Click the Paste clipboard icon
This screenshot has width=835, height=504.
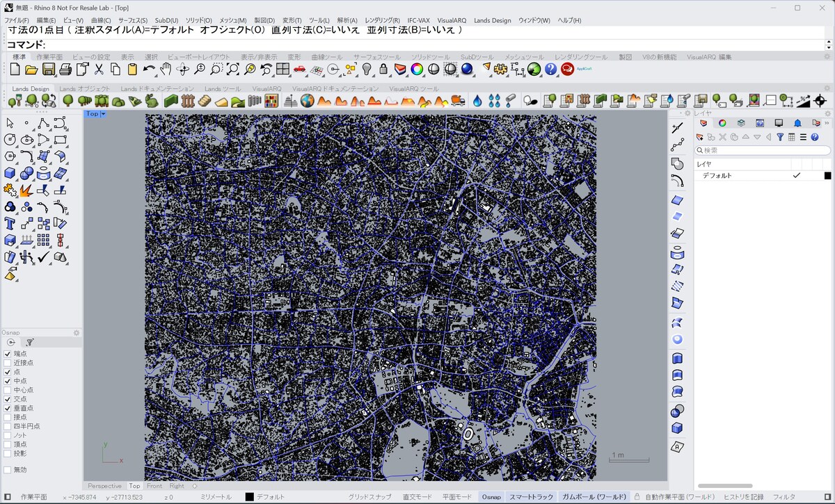click(x=132, y=69)
